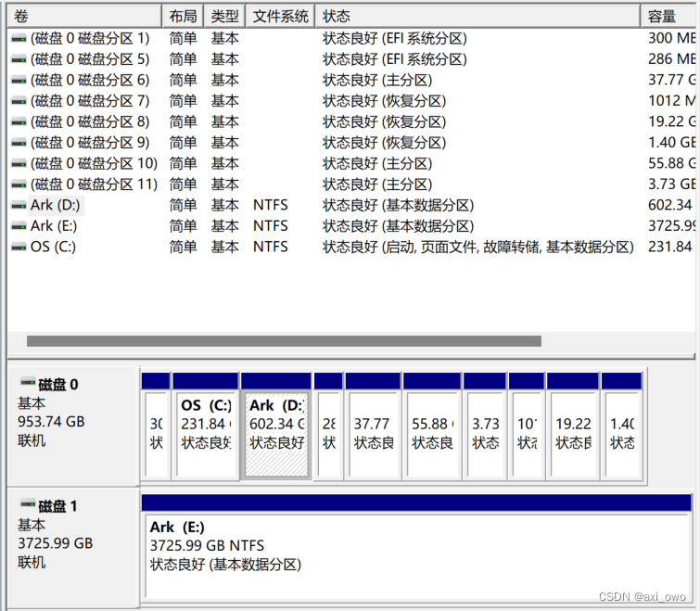This screenshot has width=700, height=611.
Task: Click the 602.34 capacity value in list
Action: (670, 205)
